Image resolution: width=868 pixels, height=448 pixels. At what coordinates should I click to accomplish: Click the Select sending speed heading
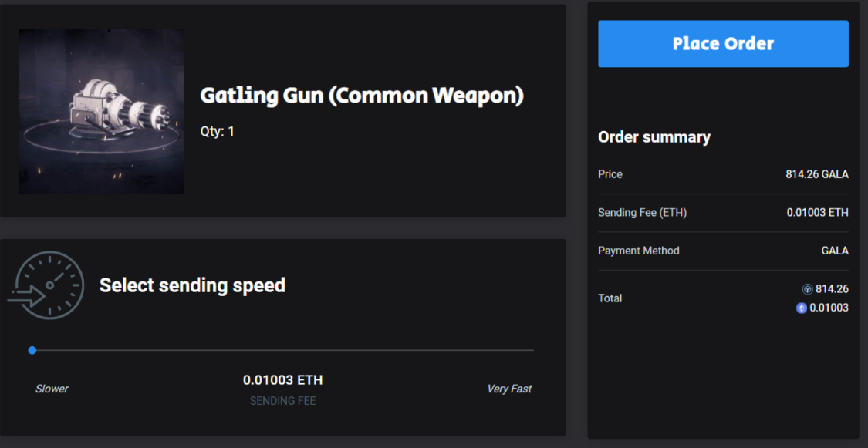point(192,285)
